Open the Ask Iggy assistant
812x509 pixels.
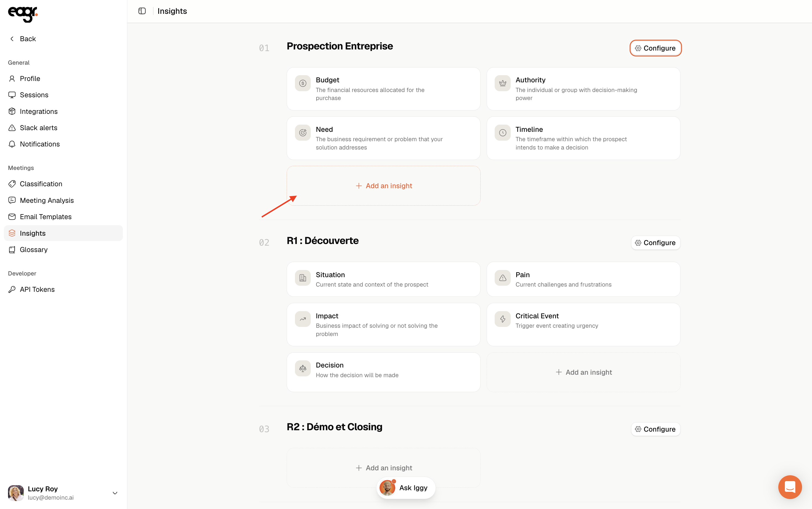pyautogui.click(x=406, y=488)
